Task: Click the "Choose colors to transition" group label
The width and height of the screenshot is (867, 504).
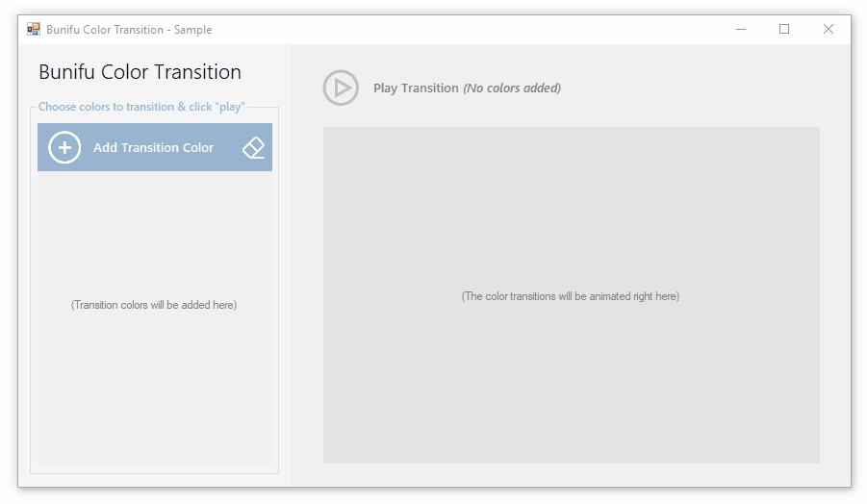Action: pos(141,107)
